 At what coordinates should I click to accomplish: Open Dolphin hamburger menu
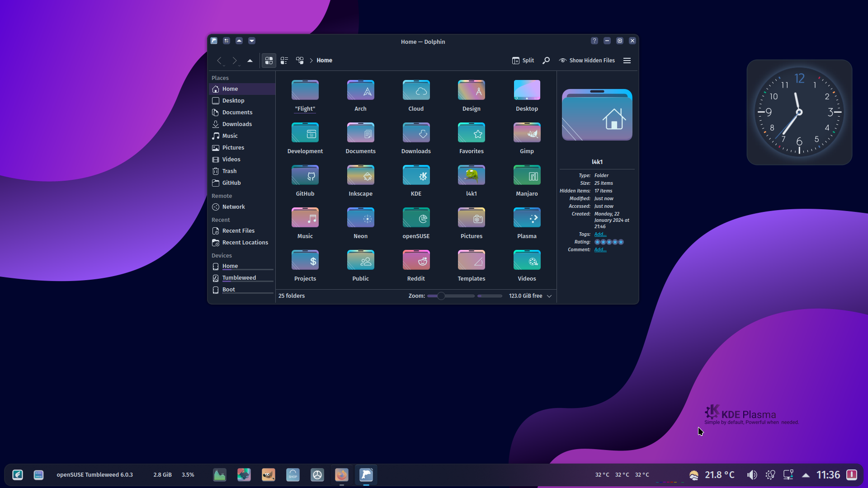coord(627,61)
